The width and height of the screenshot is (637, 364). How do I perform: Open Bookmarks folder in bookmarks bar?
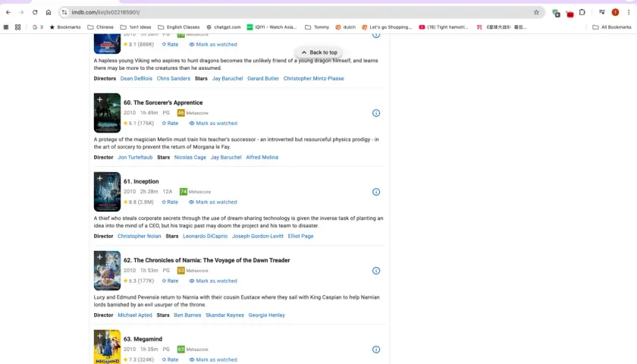tap(65, 27)
